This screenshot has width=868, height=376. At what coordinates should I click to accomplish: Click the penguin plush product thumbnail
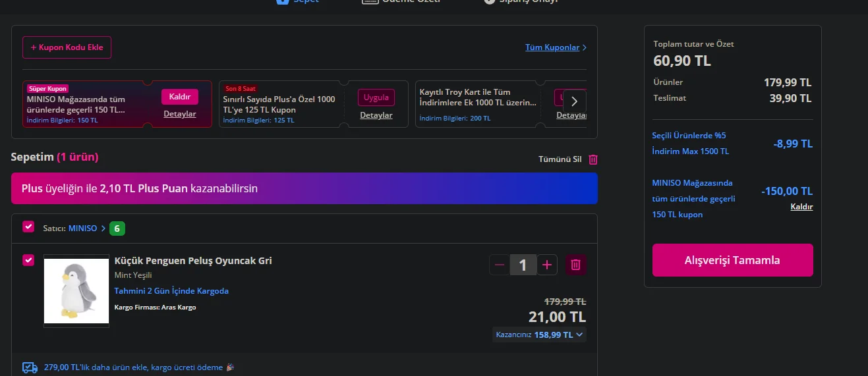click(x=76, y=290)
